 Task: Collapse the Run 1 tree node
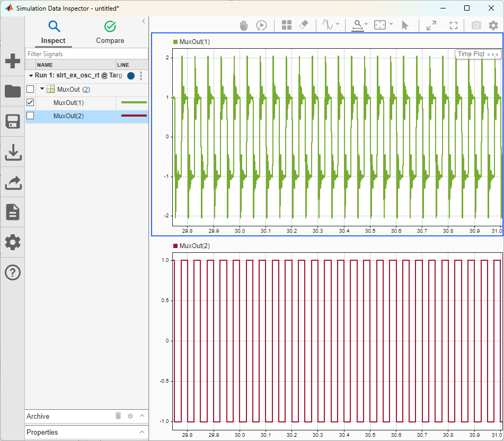(31, 76)
